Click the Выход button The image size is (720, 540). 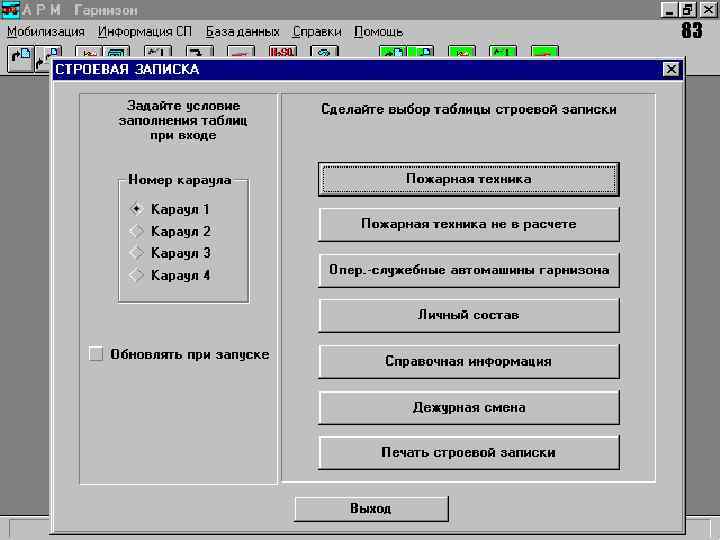[371, 509]
